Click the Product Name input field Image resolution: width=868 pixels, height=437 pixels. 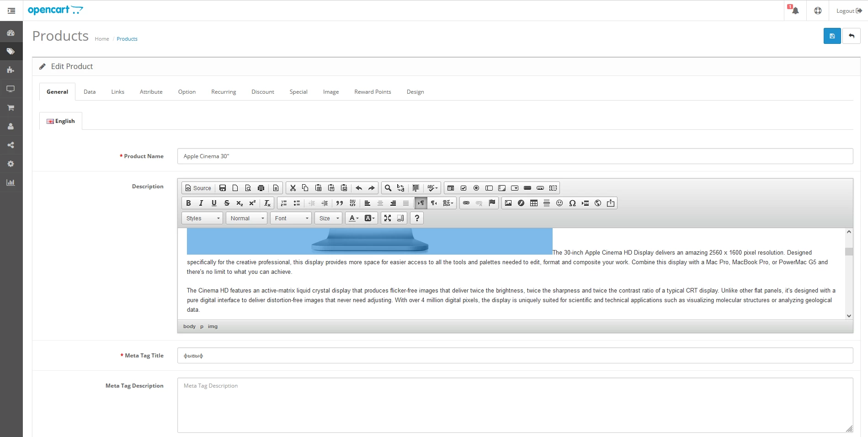515,156
